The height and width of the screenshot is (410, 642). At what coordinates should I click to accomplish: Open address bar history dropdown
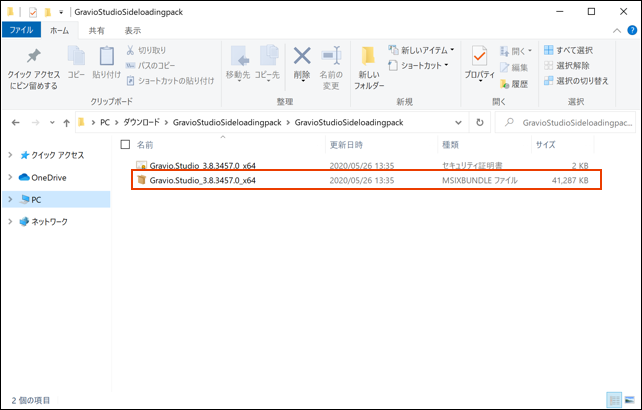point(458,122)
